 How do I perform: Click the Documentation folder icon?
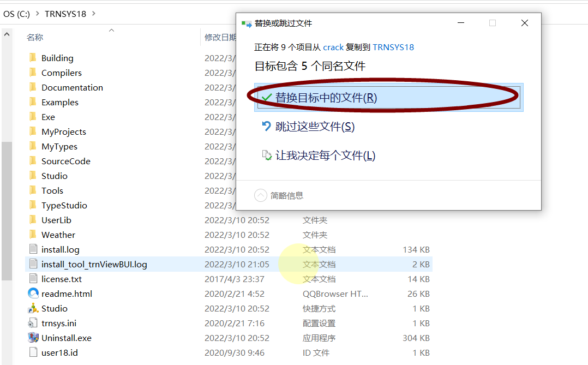tap(33, 87)
